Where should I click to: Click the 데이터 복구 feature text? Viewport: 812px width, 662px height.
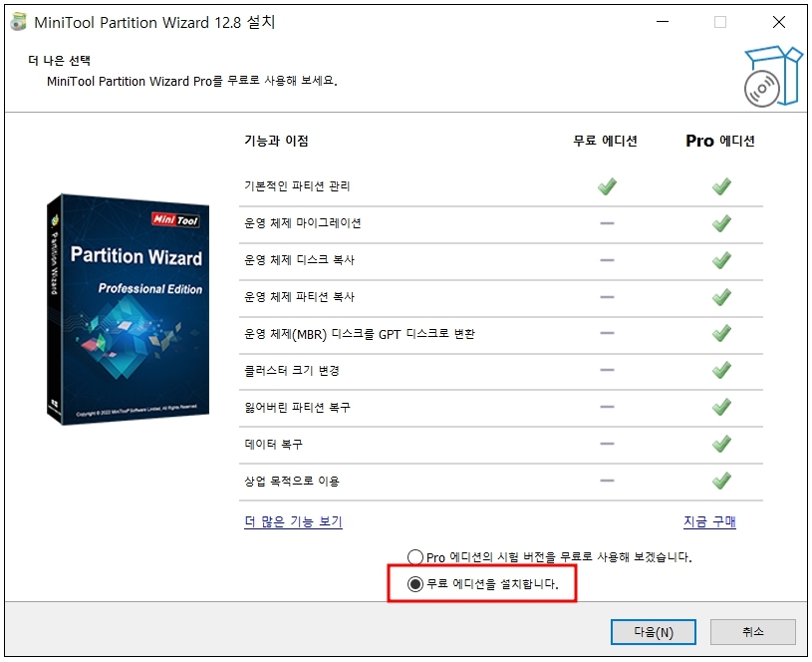(273, 445)
